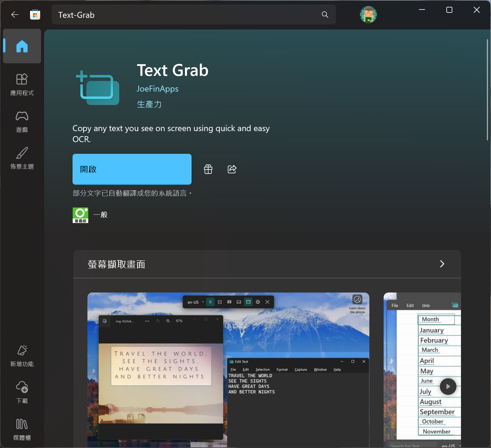Open 佈景主題 (Themes) section

[22, 158]
